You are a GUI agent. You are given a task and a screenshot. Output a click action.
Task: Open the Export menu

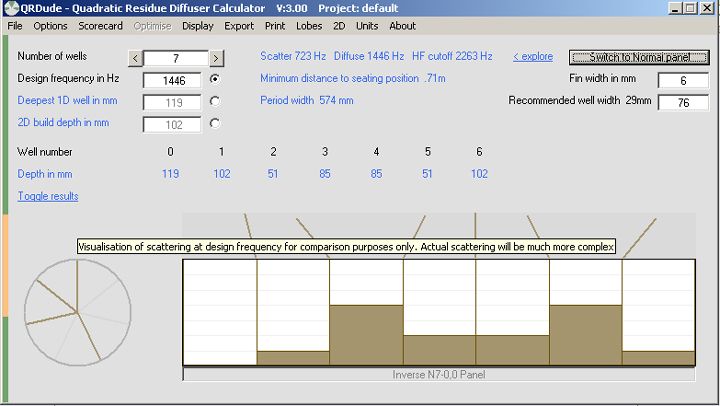[x=239, y=26]
